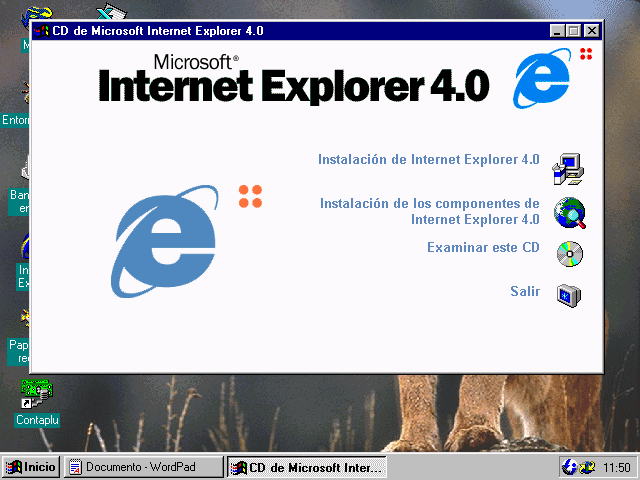Open Instalación de los componentes link
The height and width of the screenshot is (480, 640).
429,211
